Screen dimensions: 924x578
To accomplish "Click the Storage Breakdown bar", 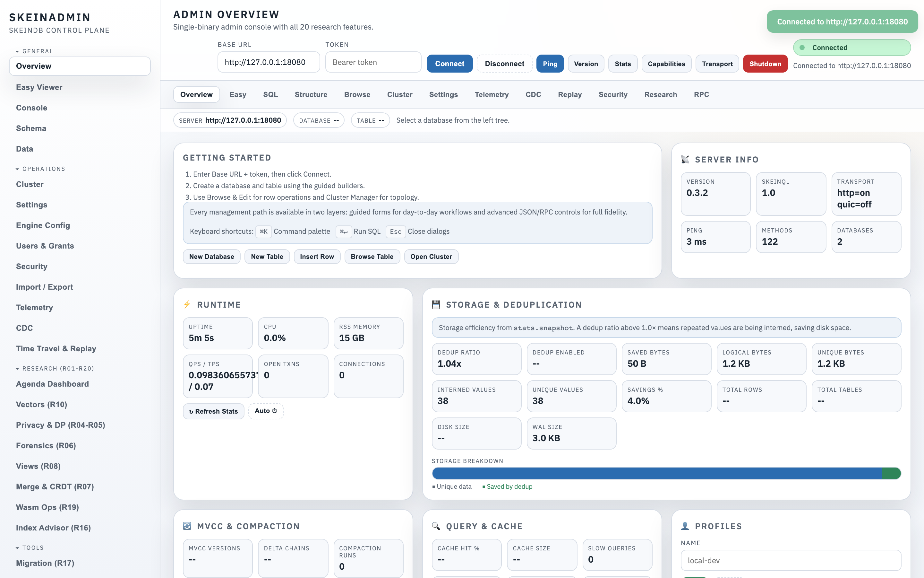I will coord(666,473).
